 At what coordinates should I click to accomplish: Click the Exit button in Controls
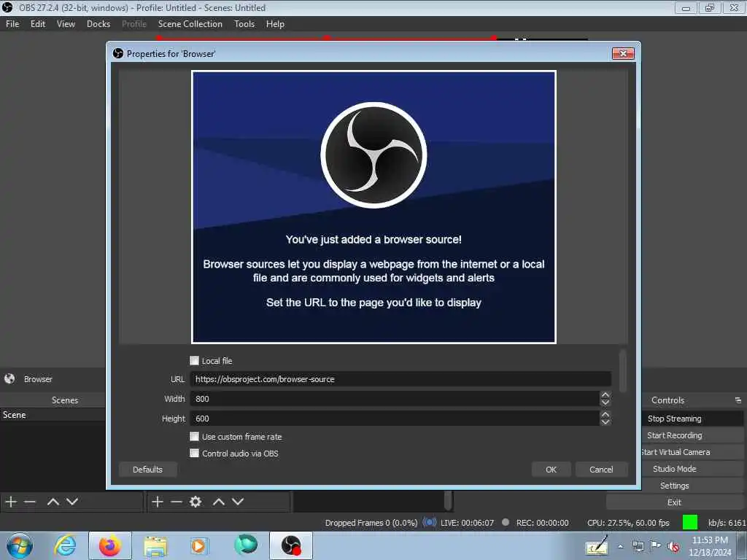[674, 502]
